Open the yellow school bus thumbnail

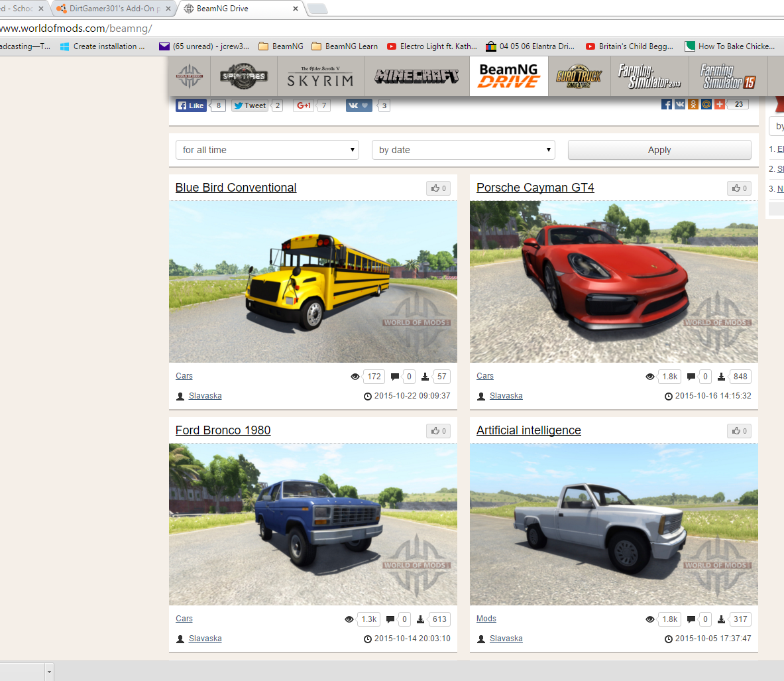coord(313,282)
